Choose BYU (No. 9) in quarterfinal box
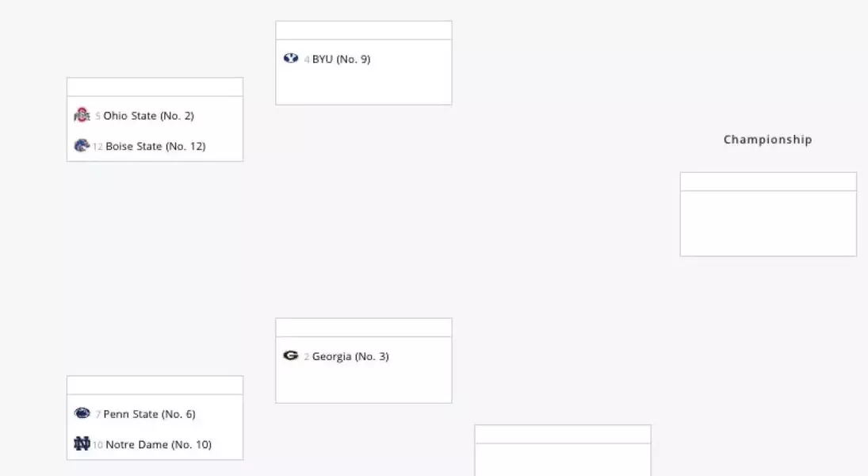 click(x=341, y=59)
